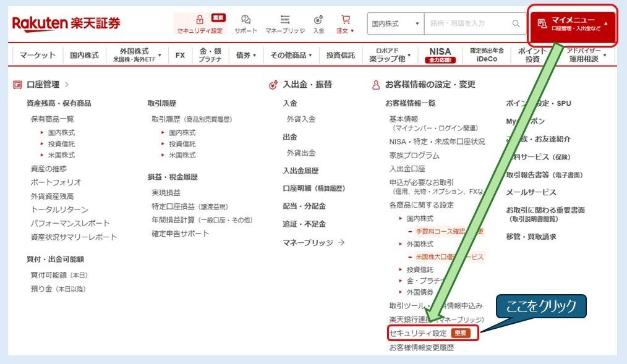Open 取引履歴 (商品別売買履歴) link
Viewport: 627px width, 364px height.
(x=192, y=119)
